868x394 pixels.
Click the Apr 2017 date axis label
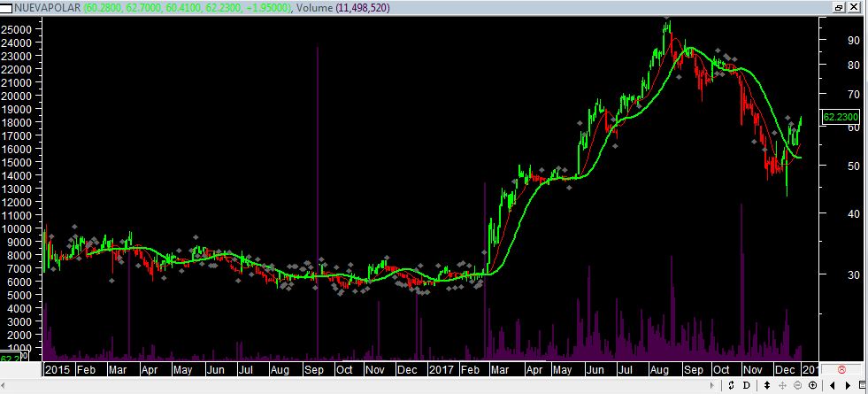[534, 369]
